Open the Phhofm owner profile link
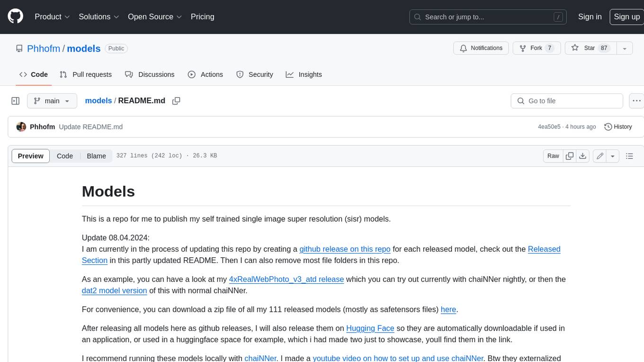The width and height of the screenshot is (644, 362). (44, 48)
